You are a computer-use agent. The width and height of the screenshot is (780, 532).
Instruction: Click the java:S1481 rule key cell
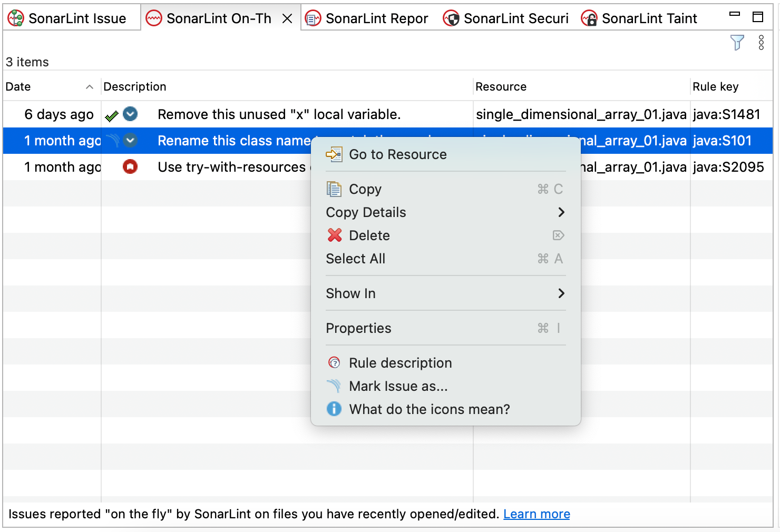pos(726,114)
